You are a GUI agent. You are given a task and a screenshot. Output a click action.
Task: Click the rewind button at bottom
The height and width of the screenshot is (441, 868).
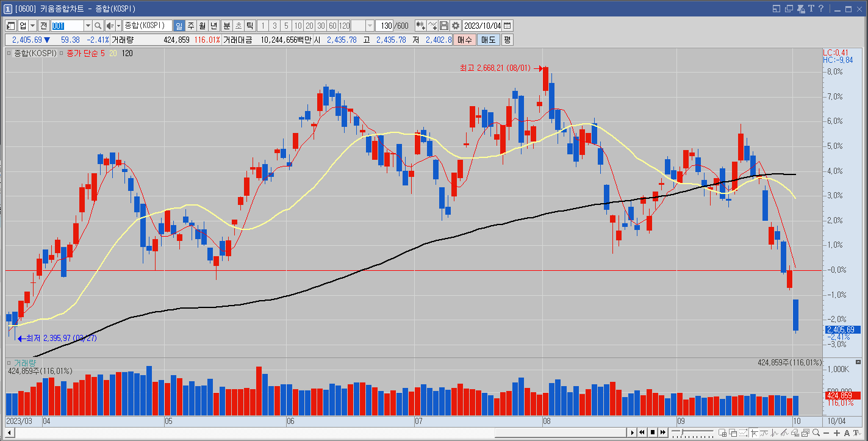point(642,432)
